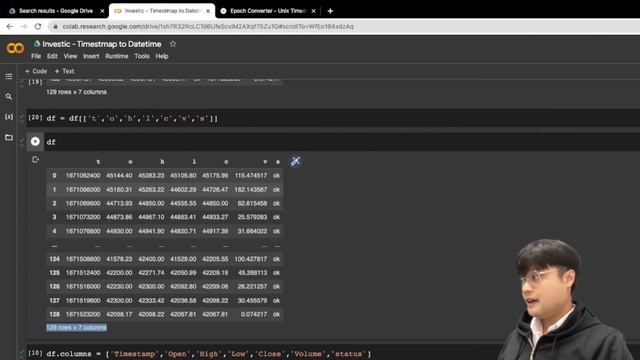Click the output options icon beside table
640x360 pixels.
point(36,160)
